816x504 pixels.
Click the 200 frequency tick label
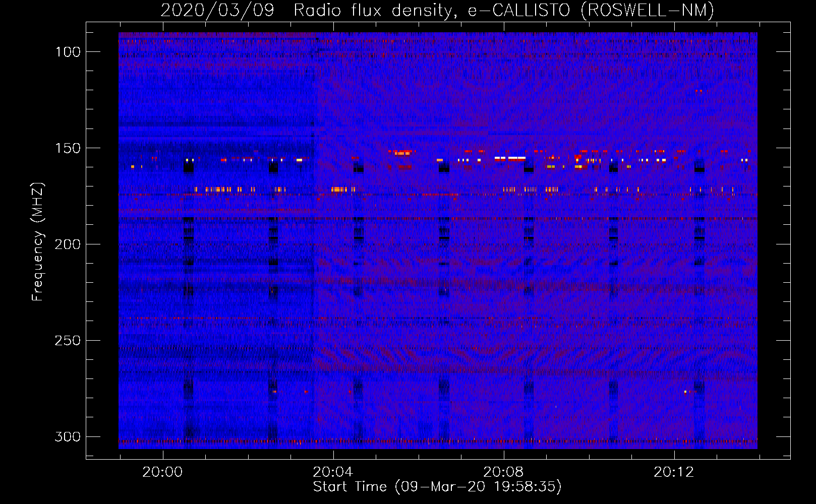coord(68,244)
